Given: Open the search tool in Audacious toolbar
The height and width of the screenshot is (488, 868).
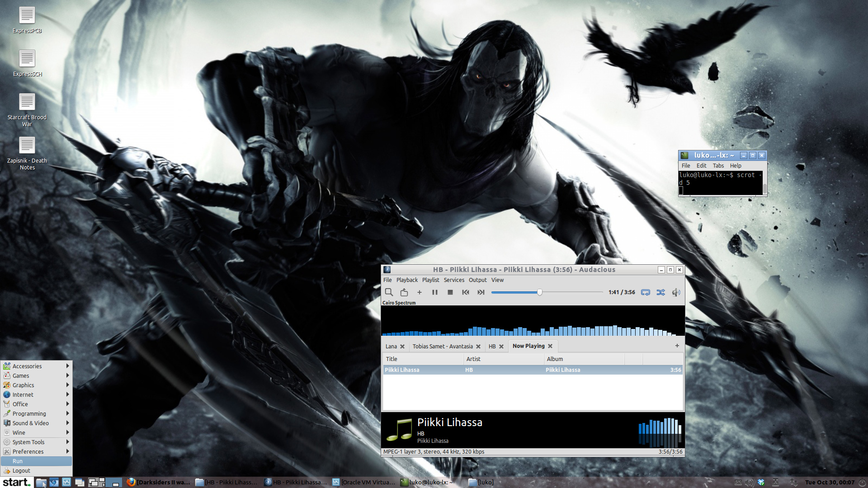Looking at the screenshot, I should [x=389, y=292].
